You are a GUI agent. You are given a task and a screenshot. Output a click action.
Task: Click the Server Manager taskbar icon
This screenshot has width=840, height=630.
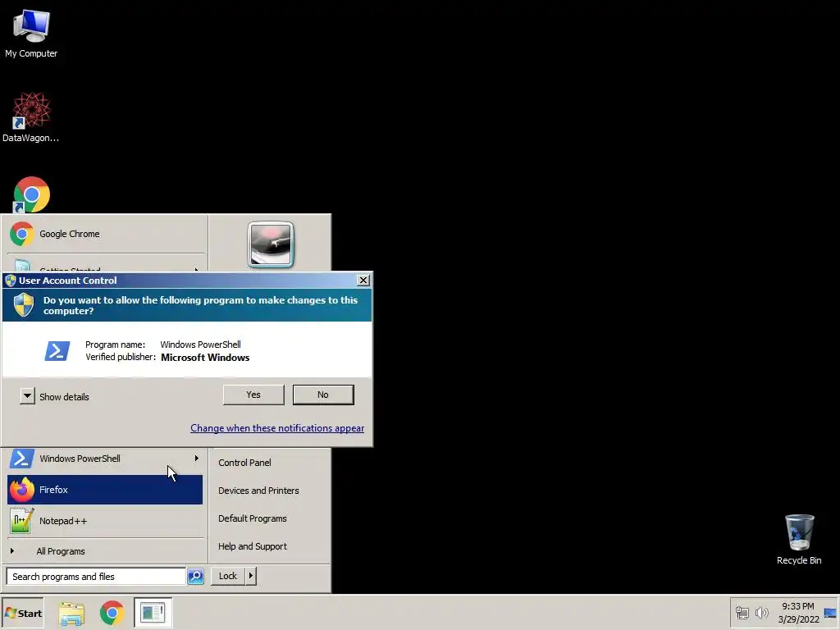pyautogui.click(x=153, y=613)
